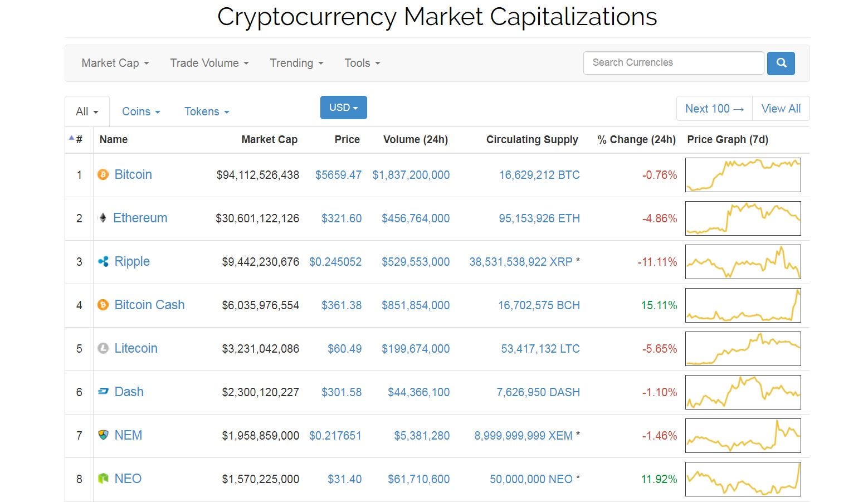Expand the Trade Volume menu

click(x=209, y=63)
